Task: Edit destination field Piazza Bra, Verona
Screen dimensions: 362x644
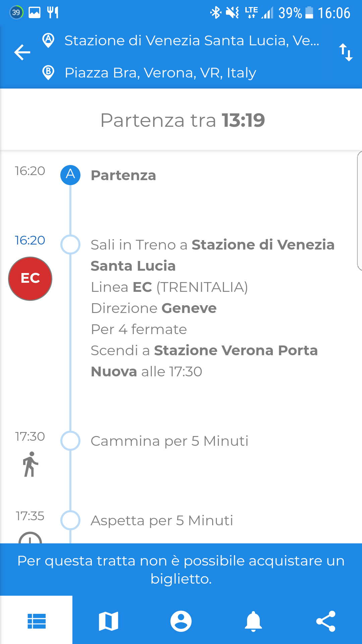Action: 160,73
